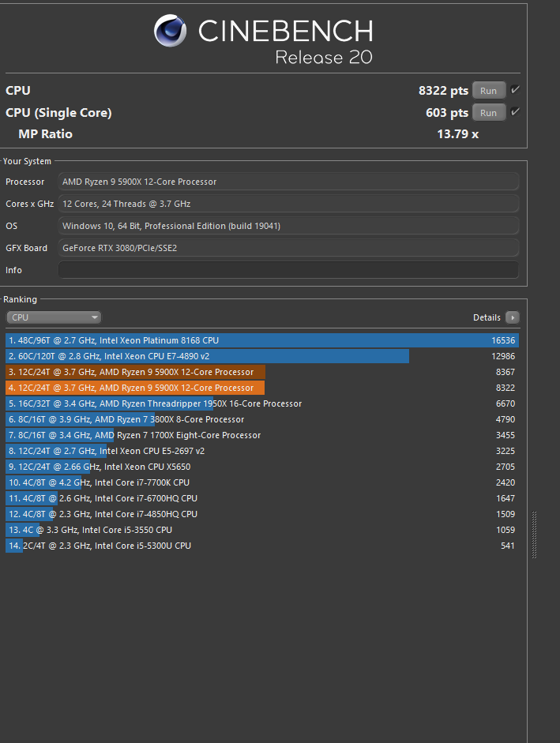
Task: Run the CPU Single Core benchmark
Action: pyautogui.click(x=488, y=113)
